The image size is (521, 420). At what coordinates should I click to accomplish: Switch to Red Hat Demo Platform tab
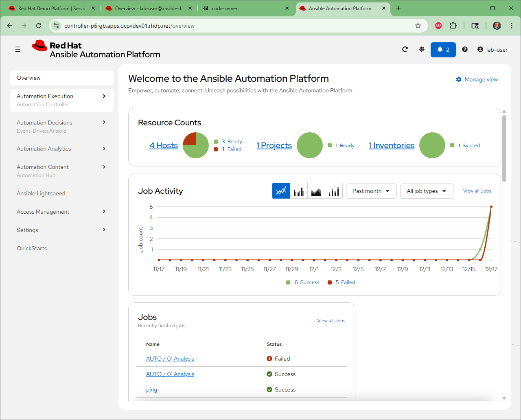[x=52, y=8]
